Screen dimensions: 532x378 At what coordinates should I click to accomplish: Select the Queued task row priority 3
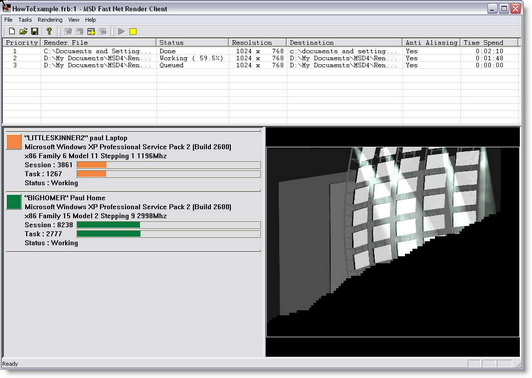click(261, 65)
